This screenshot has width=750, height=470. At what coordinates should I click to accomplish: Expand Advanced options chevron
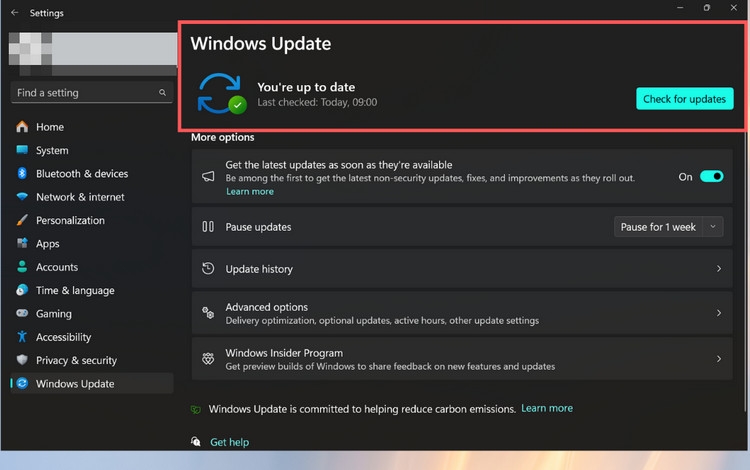[x=718, y=313]
